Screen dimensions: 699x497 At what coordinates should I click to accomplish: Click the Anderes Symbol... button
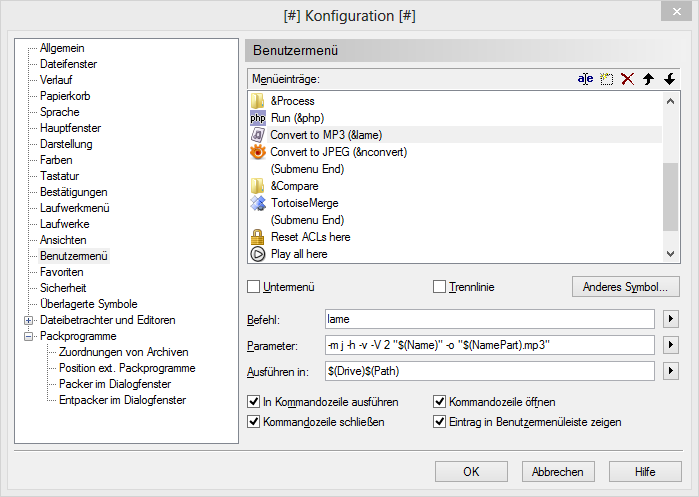click(625, 287)
